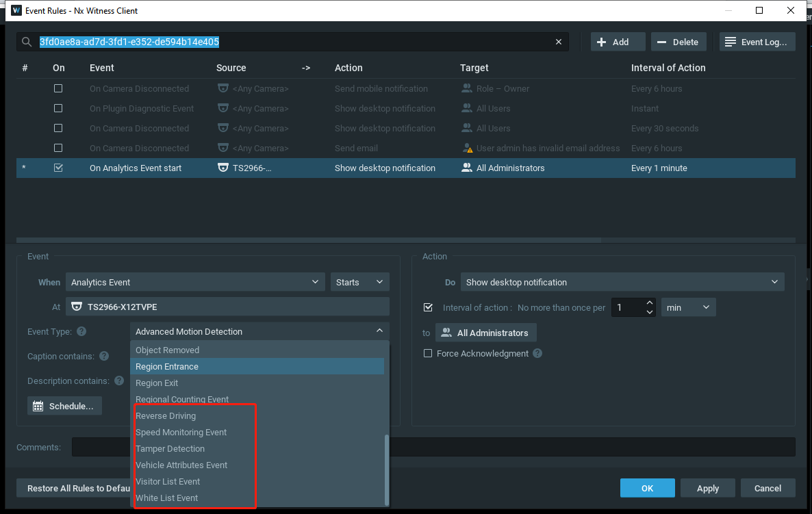Image resolution: width=812 pixels, height=514 pixels.
Task: Click the warning user icon for invalid email address
Action: (x=467, y=149)
